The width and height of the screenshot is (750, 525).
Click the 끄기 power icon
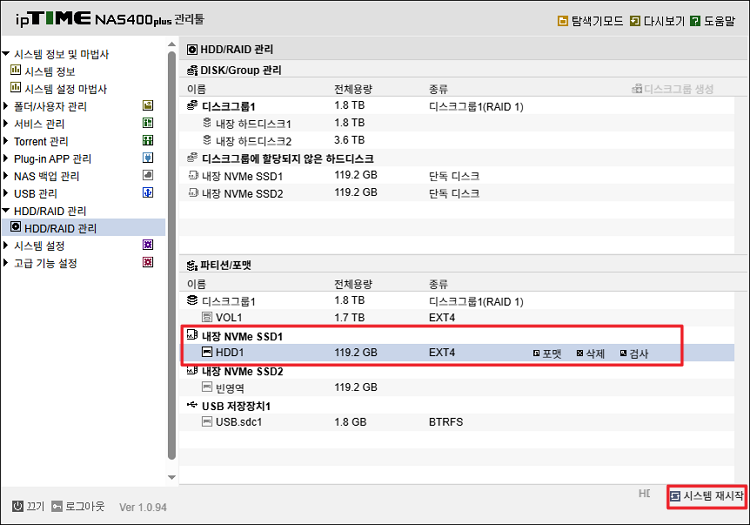18,505
